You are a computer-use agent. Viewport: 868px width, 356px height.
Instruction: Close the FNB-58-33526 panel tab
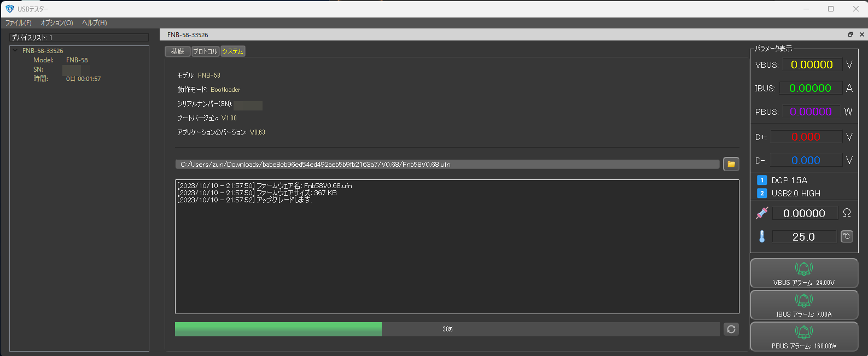(862, 34)
